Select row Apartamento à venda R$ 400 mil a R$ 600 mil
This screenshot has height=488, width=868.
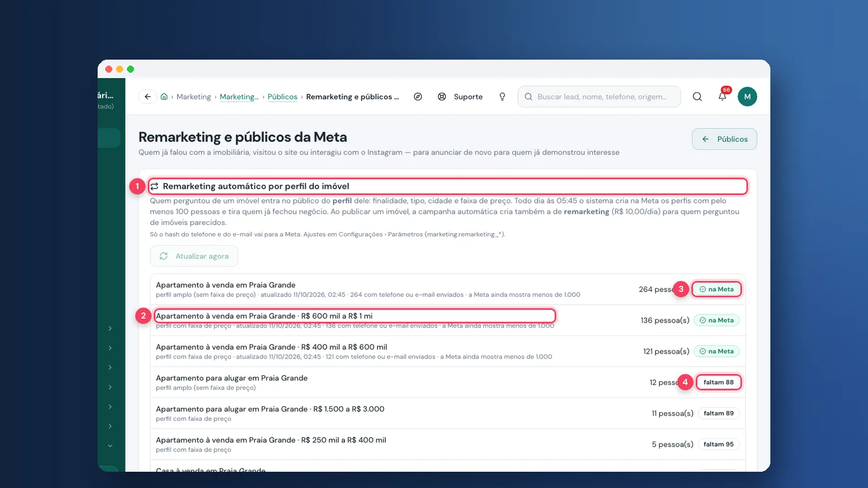(448, 351)
